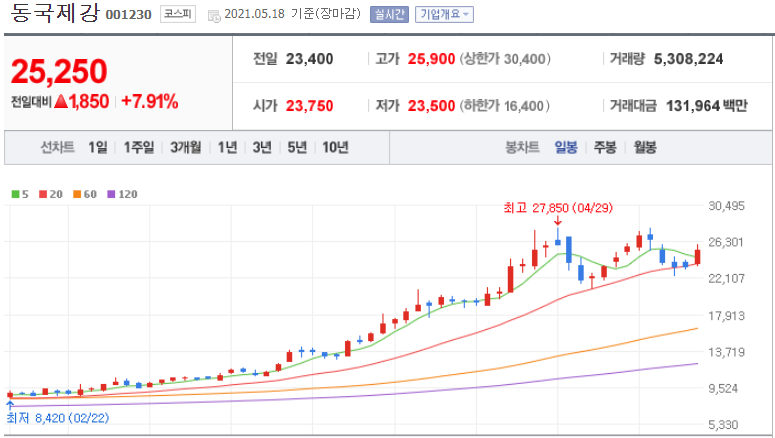Click the 30,495 y-axis label
The image size is (775, 438).
pos(726,206)
